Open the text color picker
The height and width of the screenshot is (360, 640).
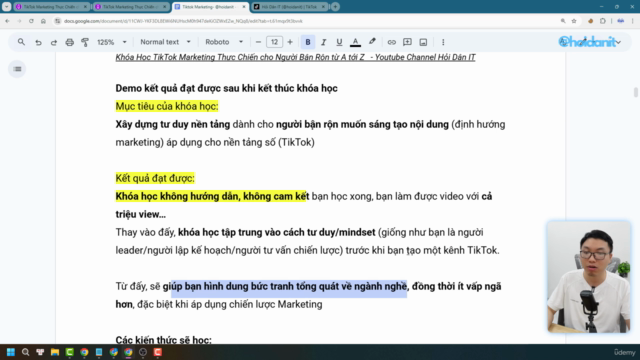click(356, 42)
